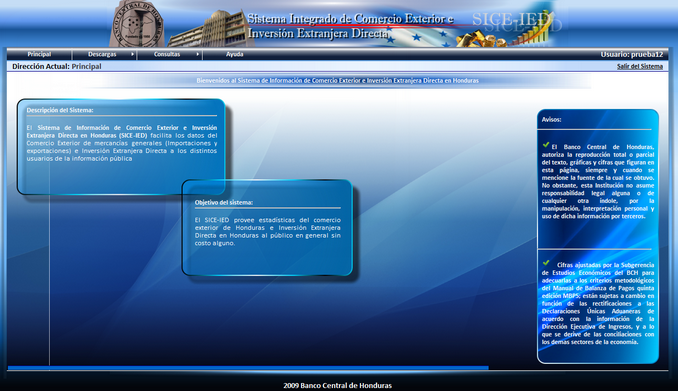Viewport: 678px width, 391px height.
Task: Click the green checkmark beside 'Cifras ajustadas'
Action: (x=546, y=263)
